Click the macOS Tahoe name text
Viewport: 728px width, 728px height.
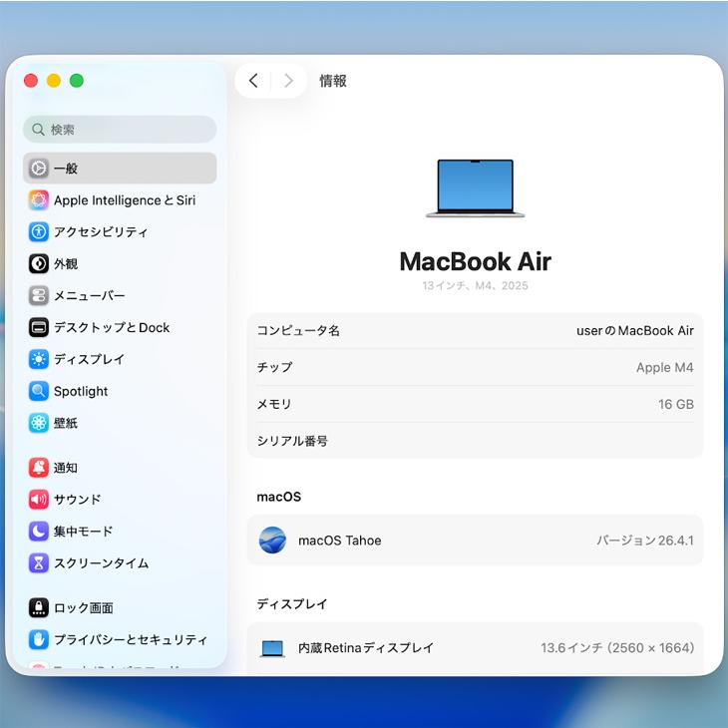pyautogui.click(x=340, y=541)
